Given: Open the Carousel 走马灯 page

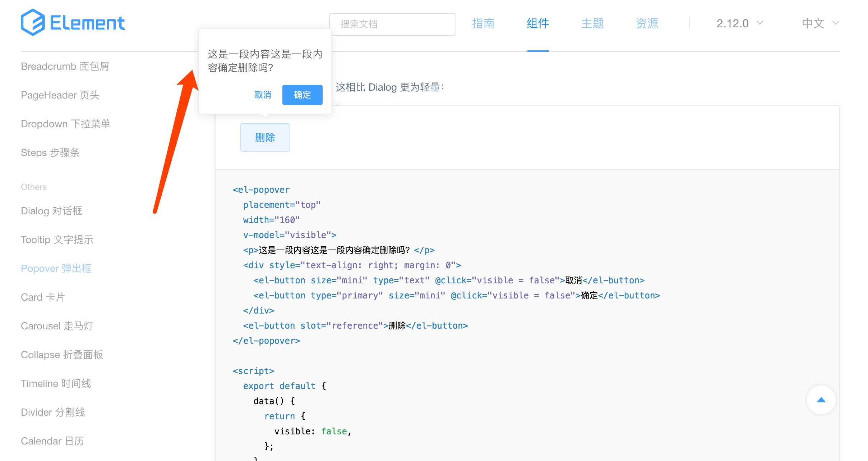Looking at the screenshot, I should (x=57, y=326).
